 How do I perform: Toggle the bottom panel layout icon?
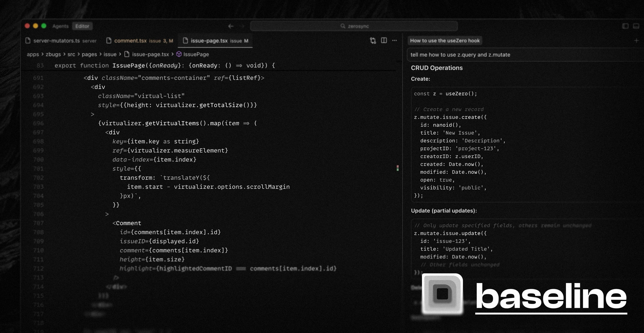tap(636, 26)
